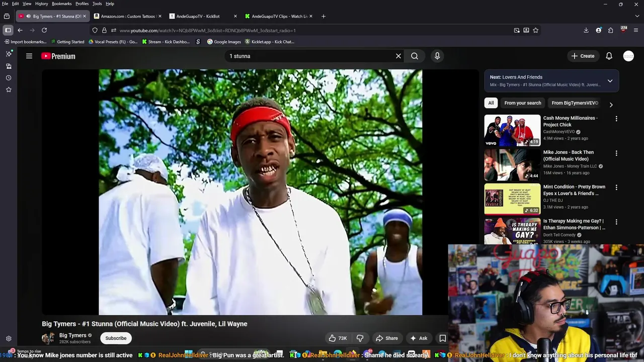644x362 pixels.
Task: Open Stream - Kick Dashboard bookmark
Action: (166, 42)
